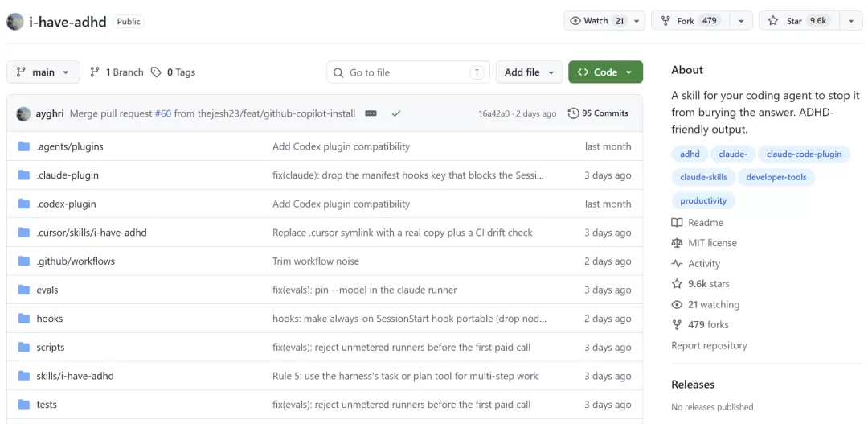This screenshot has height=424, width=868.
Task: Click the magnifier icon in Go to file
Action: click(x=338, y=72)
